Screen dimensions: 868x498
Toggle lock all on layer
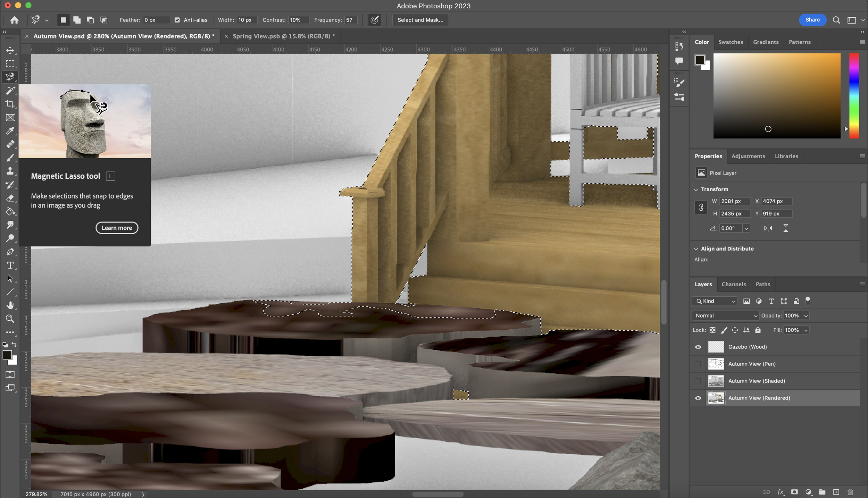click(x=758, y=330)
